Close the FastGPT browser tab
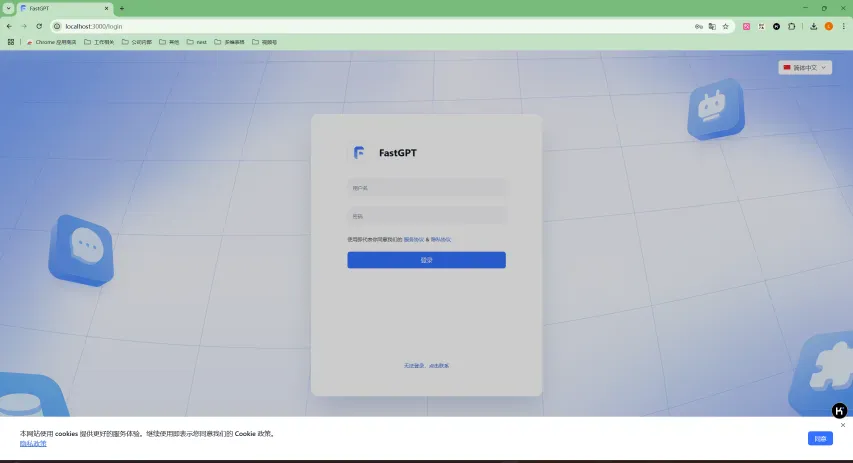The width and height of the screenshot is (853, 463). [x=107, y=8]
